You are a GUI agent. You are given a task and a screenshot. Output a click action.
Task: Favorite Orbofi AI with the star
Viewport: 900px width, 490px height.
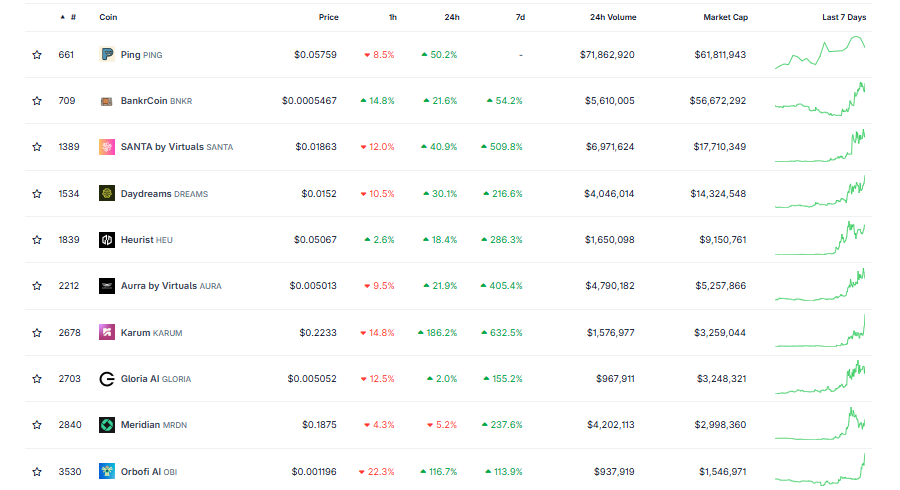pyautogui.click(x=37, y=471)
